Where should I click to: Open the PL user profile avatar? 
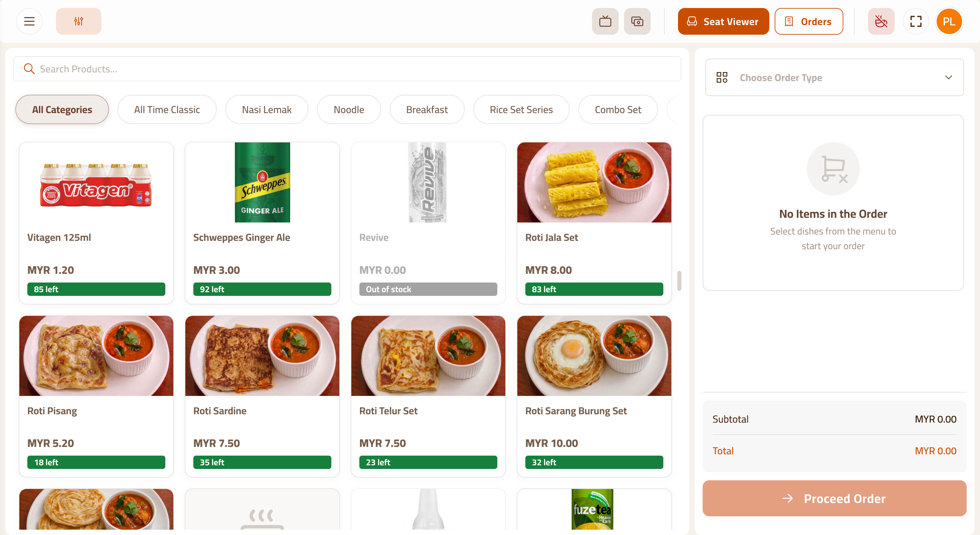[x=949, y=21]
